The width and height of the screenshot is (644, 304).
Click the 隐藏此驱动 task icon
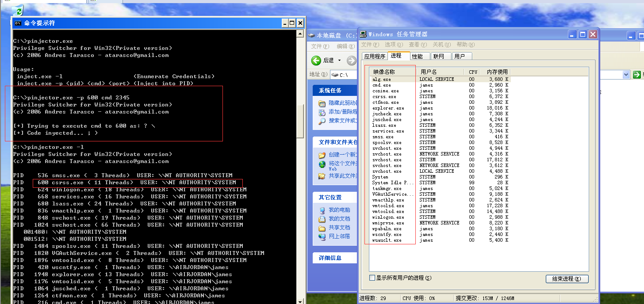tap(322, 103)
